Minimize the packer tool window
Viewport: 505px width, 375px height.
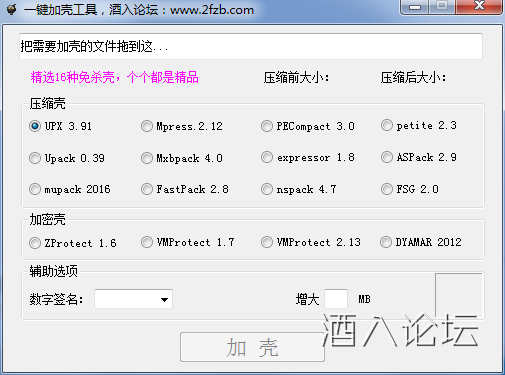tap(415, 7)
